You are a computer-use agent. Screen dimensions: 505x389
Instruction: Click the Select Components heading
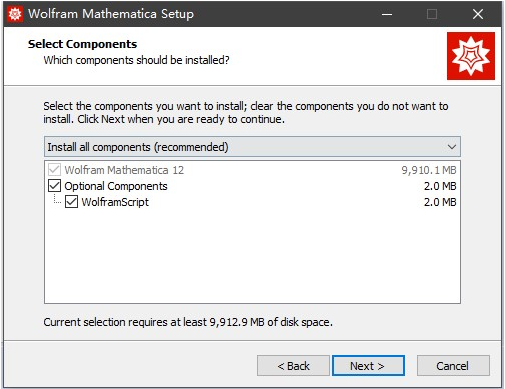[x=82, y=44]
